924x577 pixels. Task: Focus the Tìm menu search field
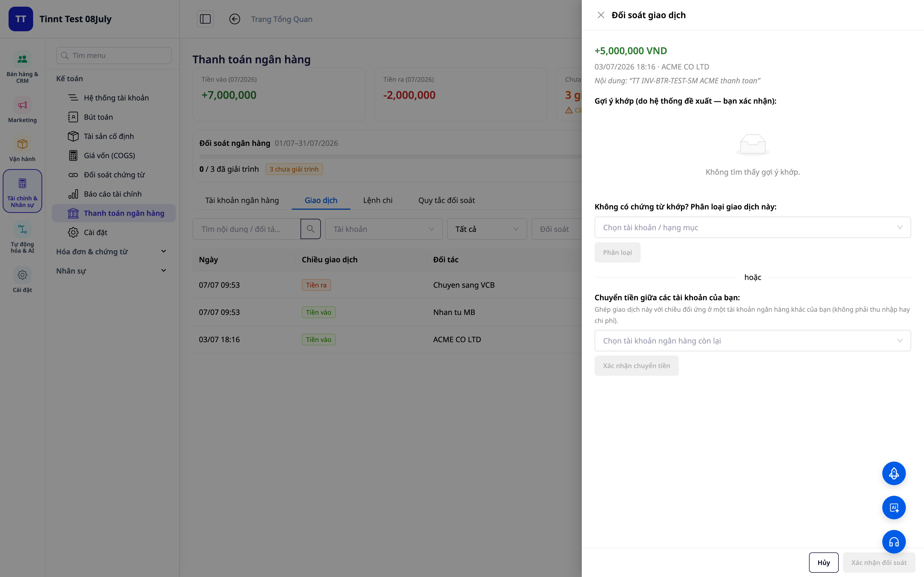pos(114,55)
